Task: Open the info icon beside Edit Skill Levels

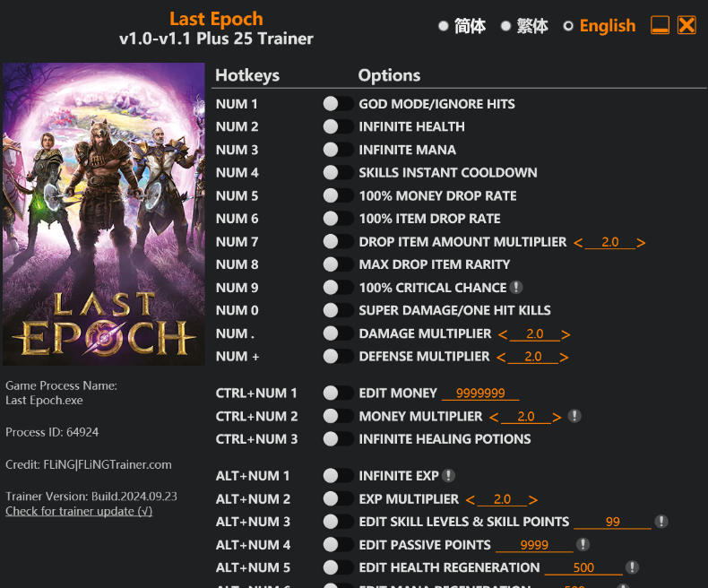Action: click(661, 522)
